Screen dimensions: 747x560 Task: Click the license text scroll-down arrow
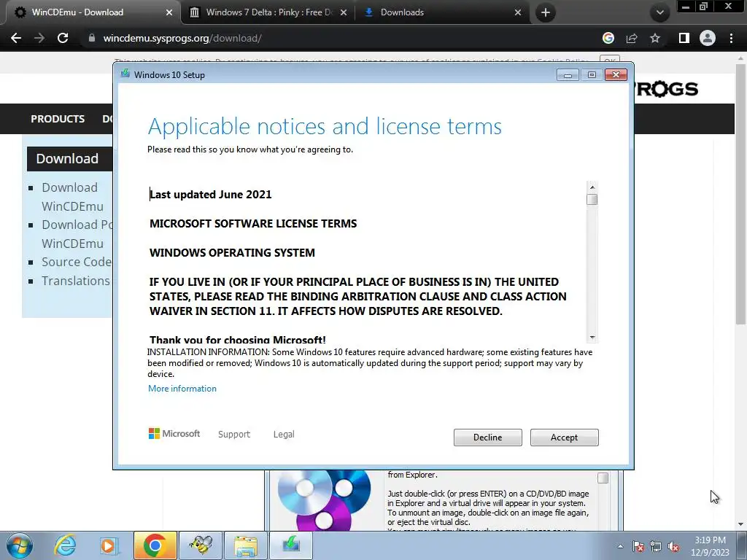[592, 337]
